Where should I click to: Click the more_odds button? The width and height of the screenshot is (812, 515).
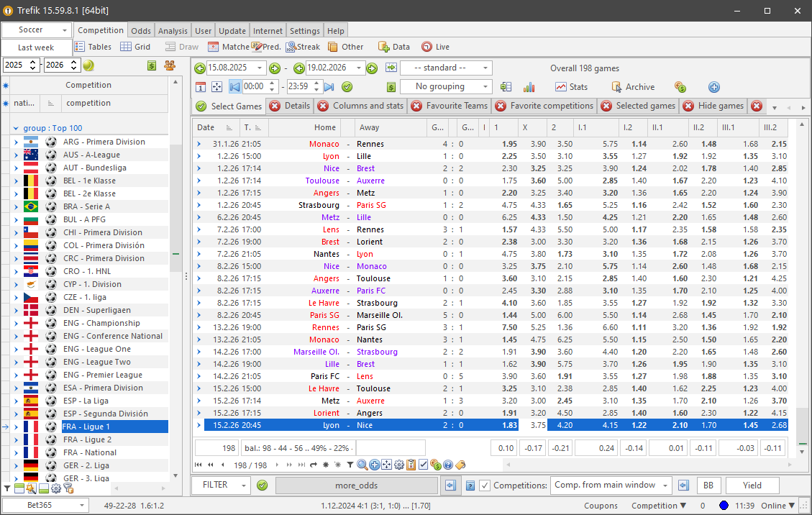(356, 486)
